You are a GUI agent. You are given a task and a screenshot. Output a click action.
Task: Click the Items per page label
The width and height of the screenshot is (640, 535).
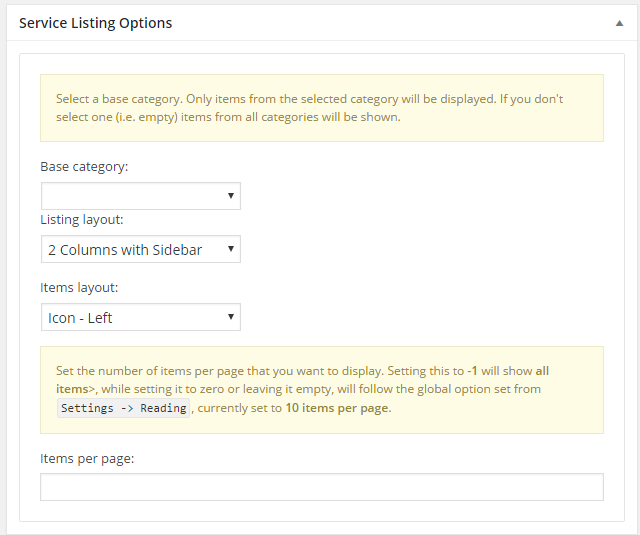[x=87, y=459]
